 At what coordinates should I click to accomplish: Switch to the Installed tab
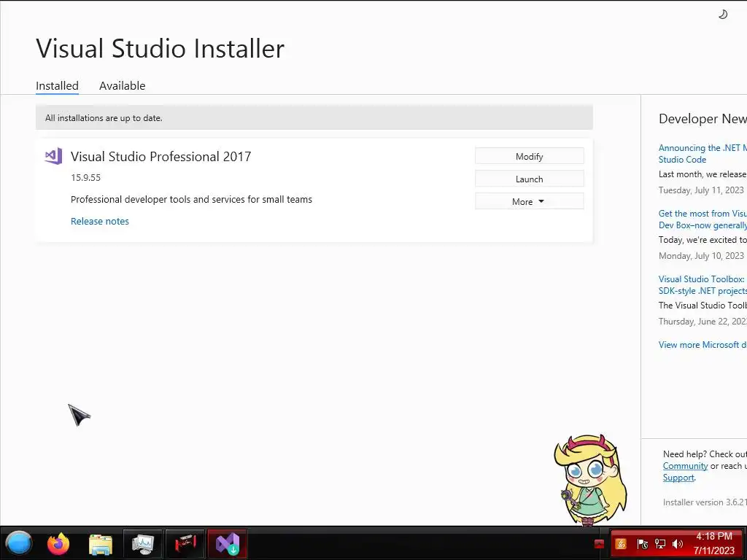pos(57,86)
